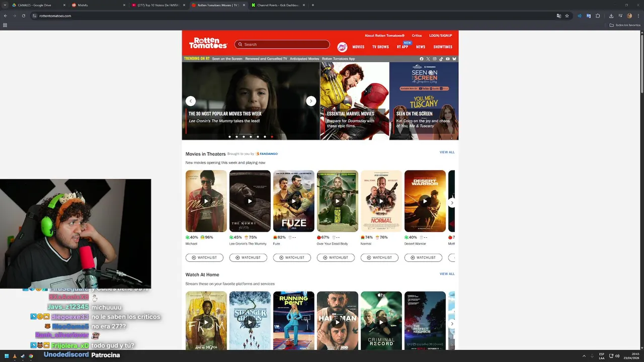
Task: Open the tab search dropdown arrow
Action: tap(6, 5)
